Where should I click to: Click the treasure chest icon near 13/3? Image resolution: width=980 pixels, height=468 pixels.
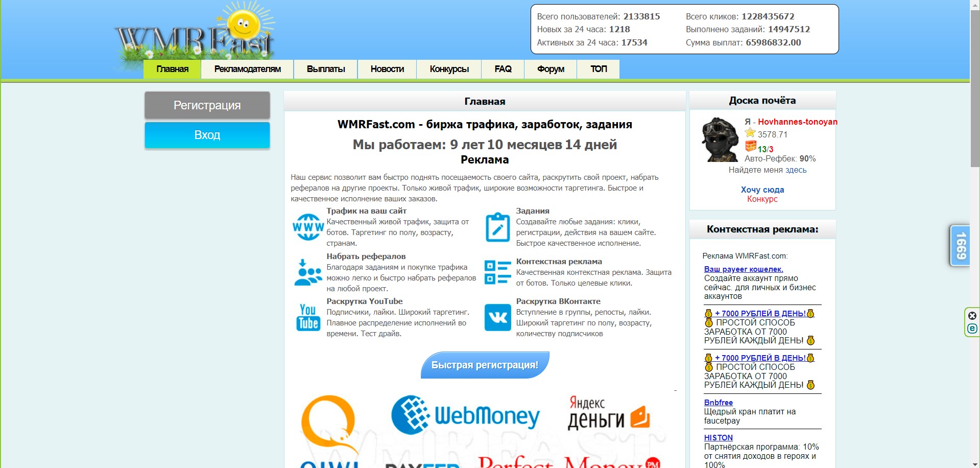point(750,147)
